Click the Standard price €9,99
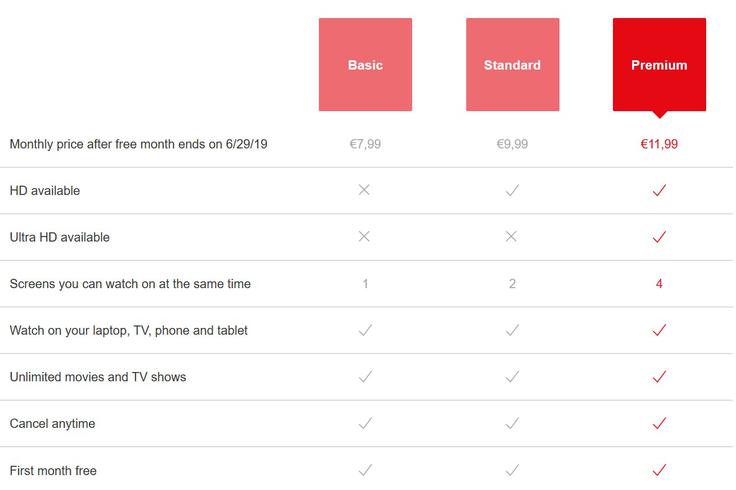 tap(512, 144)
